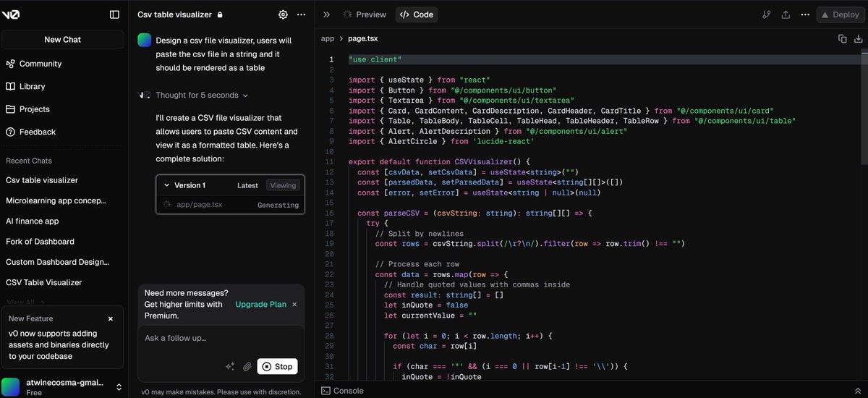Viewport: 868px width, 398px height.
Task: Open recent chat Csv table visualizer
Action: click(x=42, y=180)
